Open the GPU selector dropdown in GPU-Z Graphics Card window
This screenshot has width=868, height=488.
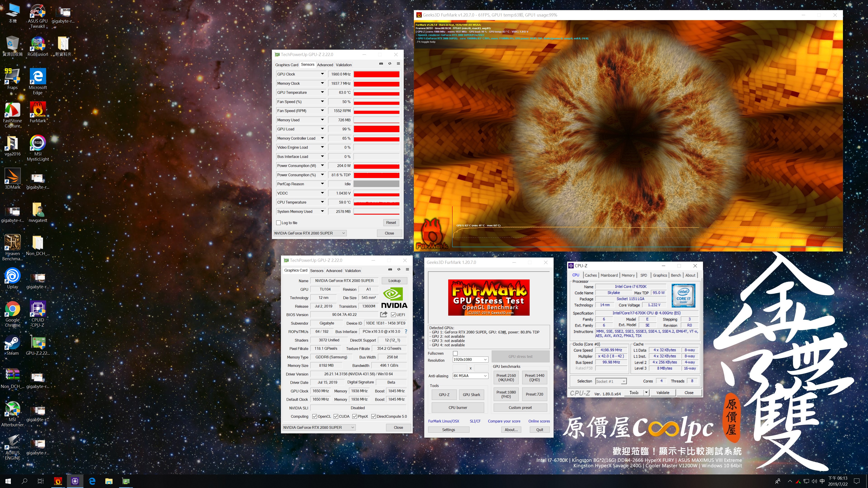319,427
